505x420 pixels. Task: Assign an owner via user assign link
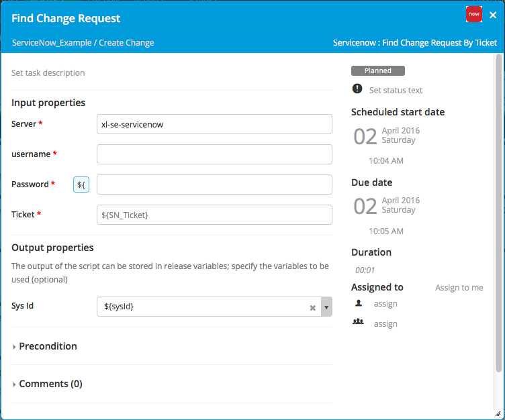click(x=385, y=304)
